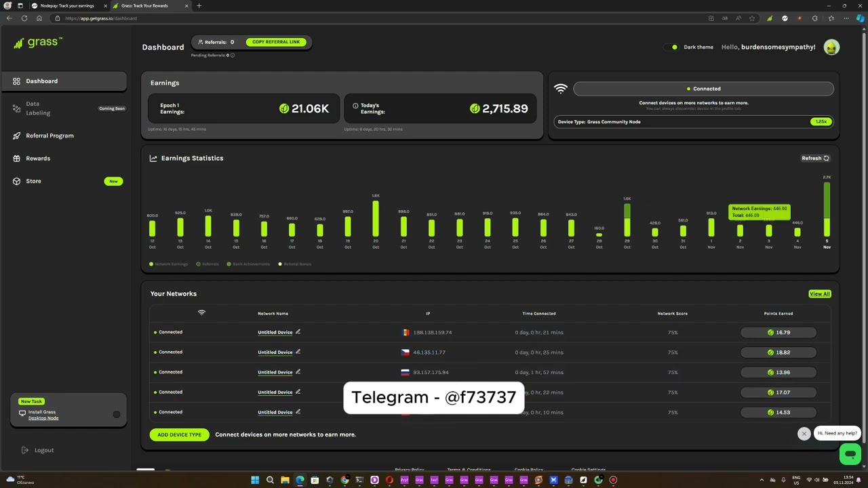Image resolution: width=868 pixels, height=488 pixels.
Task: Edit name of device earning 14.53 points
Action: (298, 411)
